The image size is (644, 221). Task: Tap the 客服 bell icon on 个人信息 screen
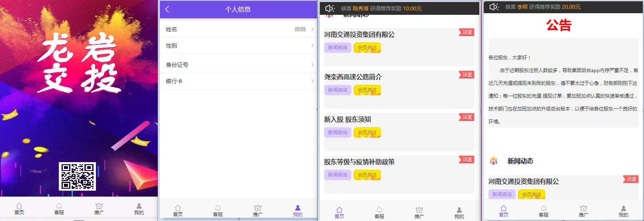click(x=218, y=208)
